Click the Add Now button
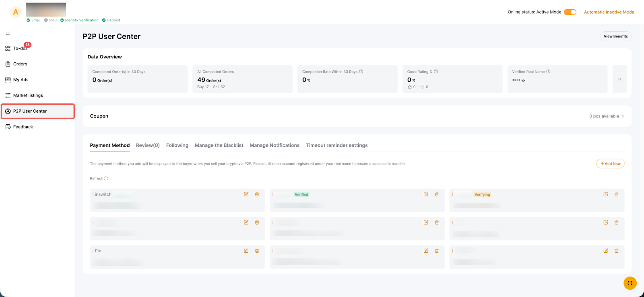Image resolution: width=644 pixels, height=297 pixels. tap(610, 164)
